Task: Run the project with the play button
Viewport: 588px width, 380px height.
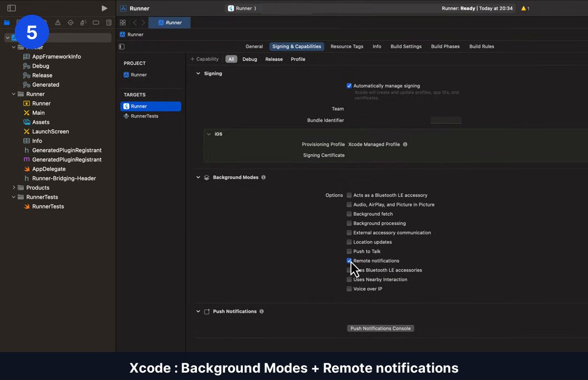Action: pos(105,8)
